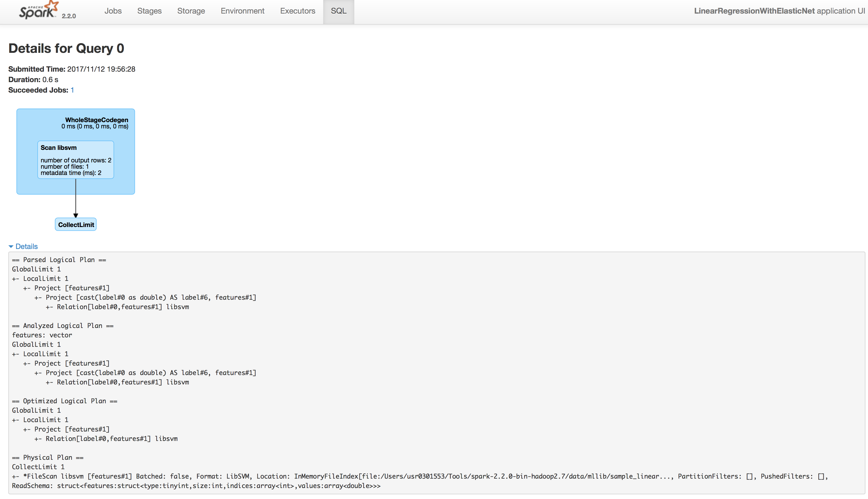Click the Physical Plan heading text

click(48, 457)
